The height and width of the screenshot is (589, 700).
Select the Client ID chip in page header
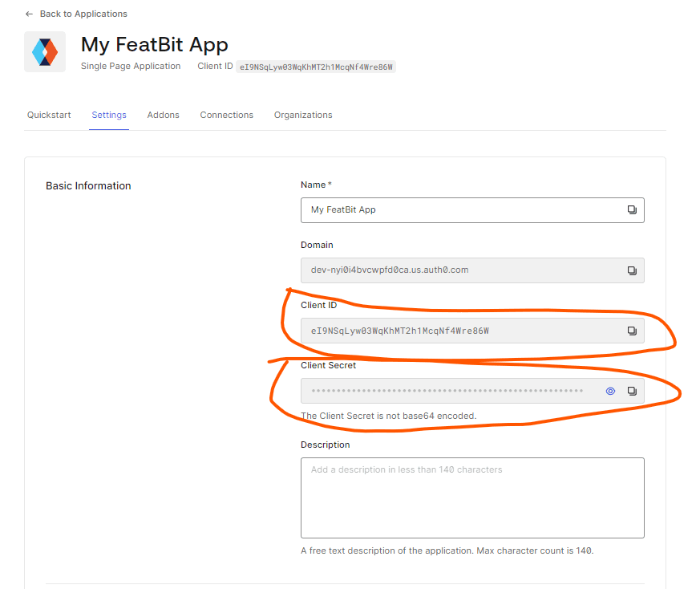click(x=316, y=67)
